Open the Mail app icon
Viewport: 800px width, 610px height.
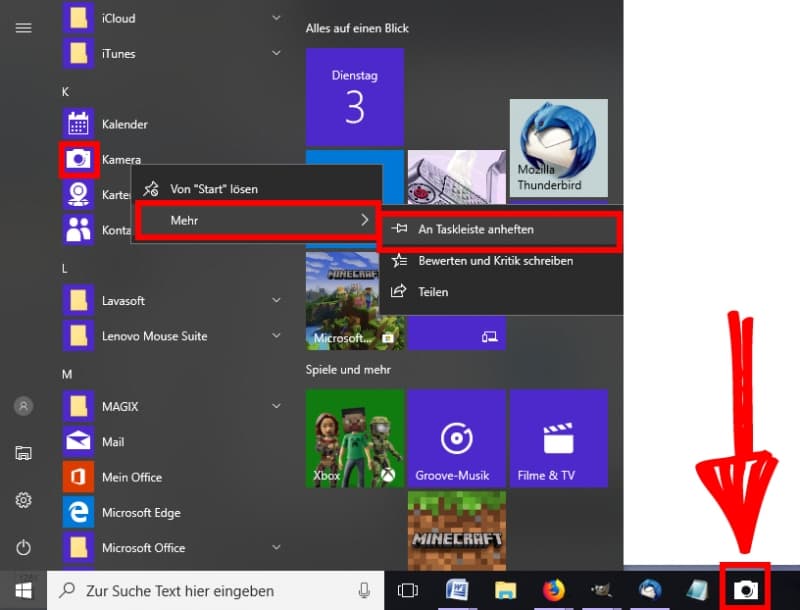78,442
